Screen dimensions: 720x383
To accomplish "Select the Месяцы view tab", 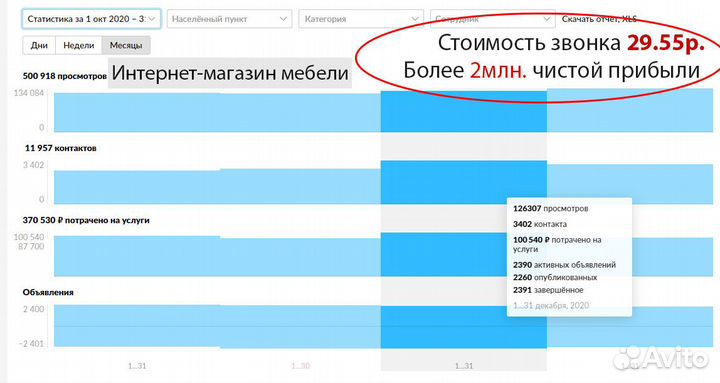I will coord(126,45).
